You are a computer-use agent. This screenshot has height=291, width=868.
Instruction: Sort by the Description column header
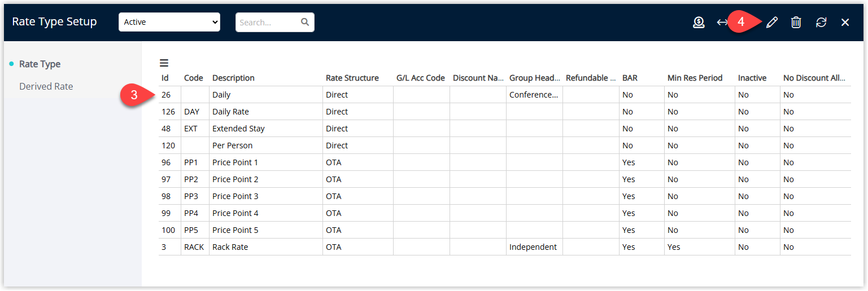[233, 78]
